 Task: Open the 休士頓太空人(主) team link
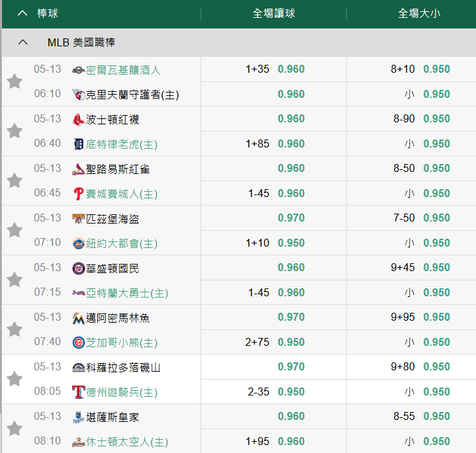(127, 442)
